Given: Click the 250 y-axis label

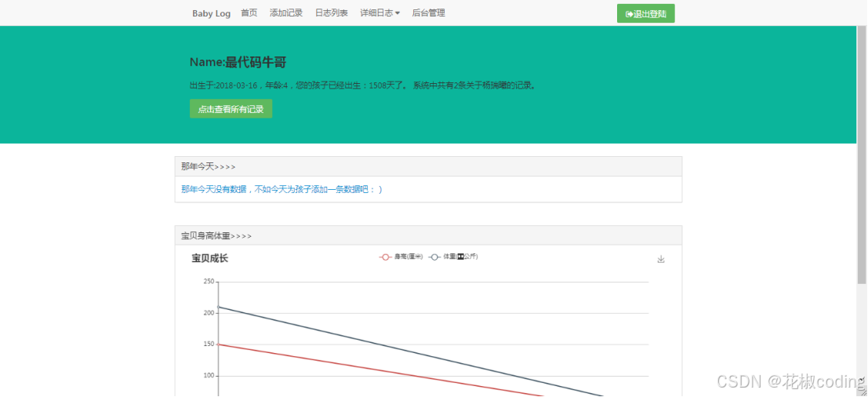Looking at the screenshot, I should point(209,282).
